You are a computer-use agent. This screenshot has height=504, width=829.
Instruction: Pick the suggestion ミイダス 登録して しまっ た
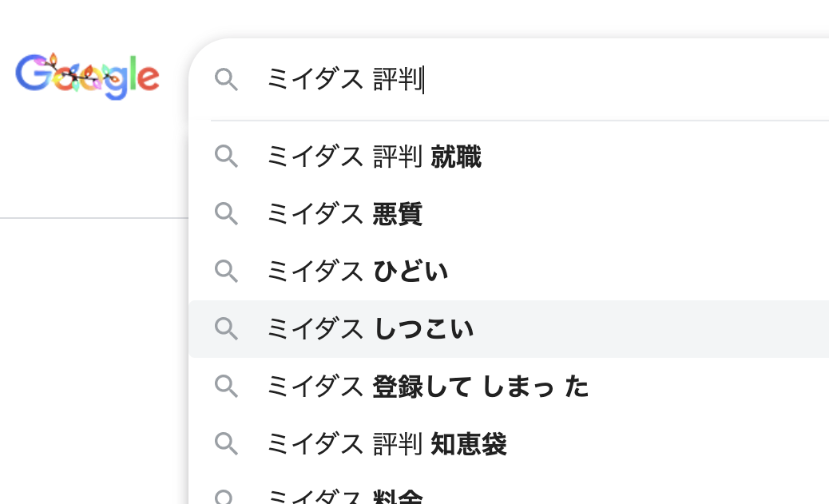point(428,387)
